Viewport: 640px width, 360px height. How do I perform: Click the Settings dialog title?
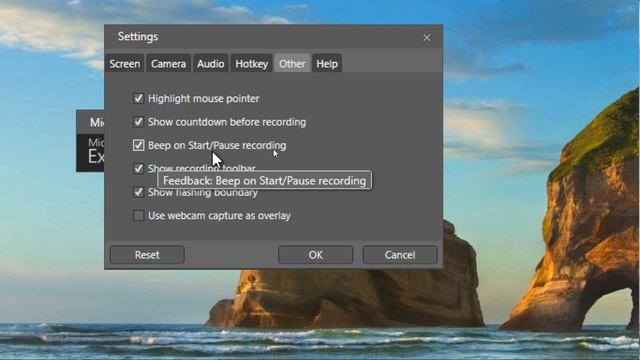(138, 37)
